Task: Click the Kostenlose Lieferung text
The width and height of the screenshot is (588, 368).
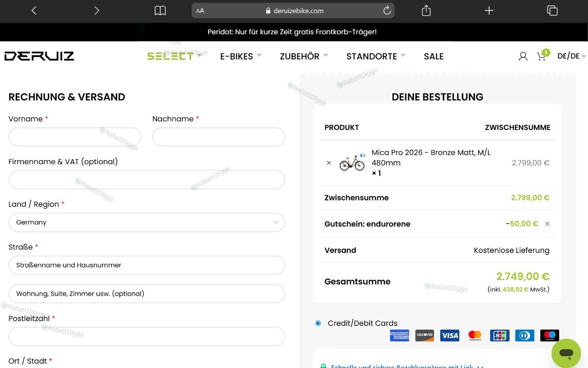Action: tap(511, 250)
